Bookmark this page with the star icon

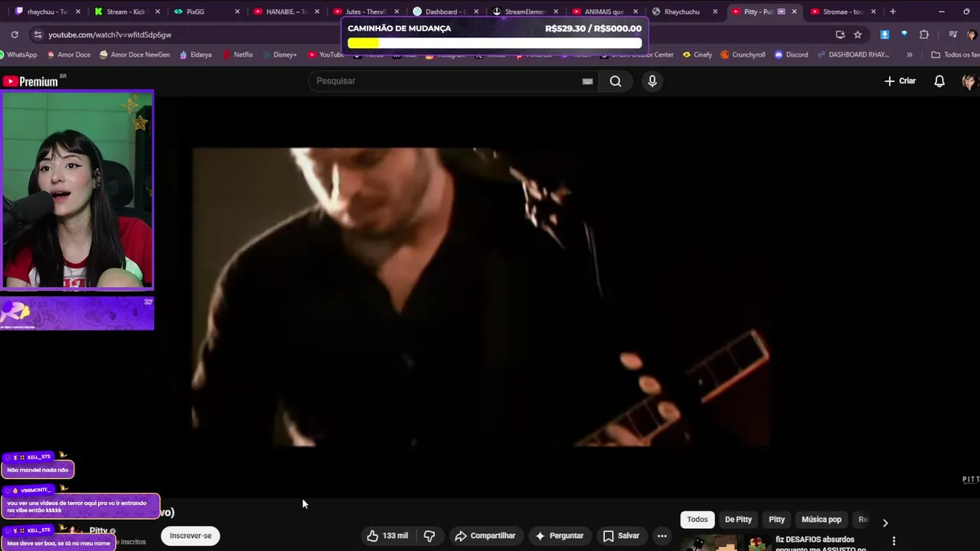coord(858,34)
